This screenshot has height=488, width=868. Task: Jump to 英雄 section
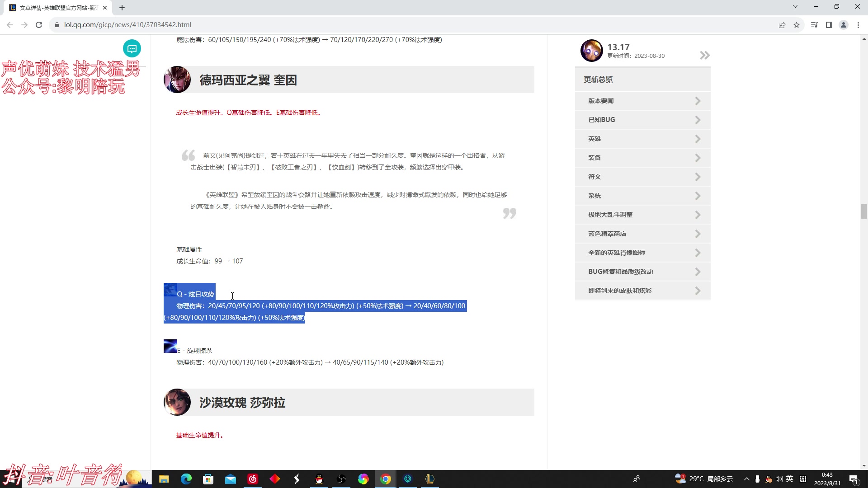pos(642,139)
